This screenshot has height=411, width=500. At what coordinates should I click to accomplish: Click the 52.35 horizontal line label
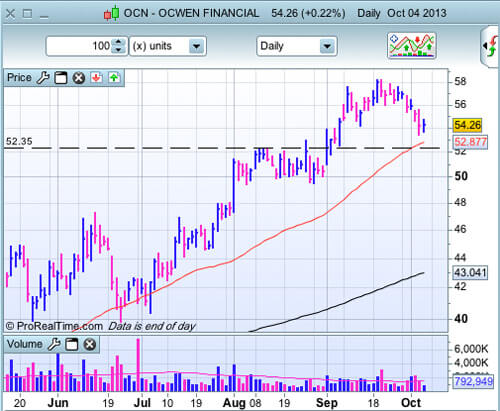(19, 141)
